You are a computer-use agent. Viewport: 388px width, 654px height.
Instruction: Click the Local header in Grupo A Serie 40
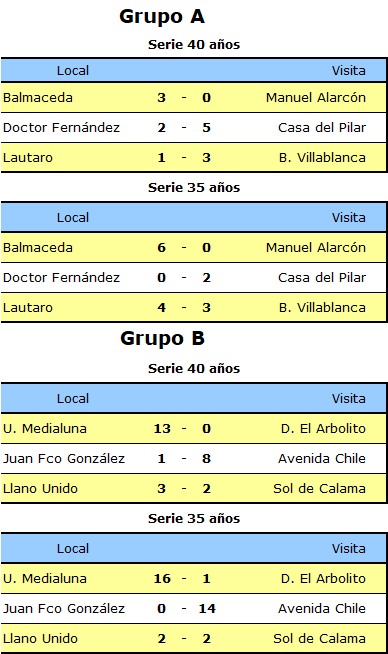coord(73,71)
